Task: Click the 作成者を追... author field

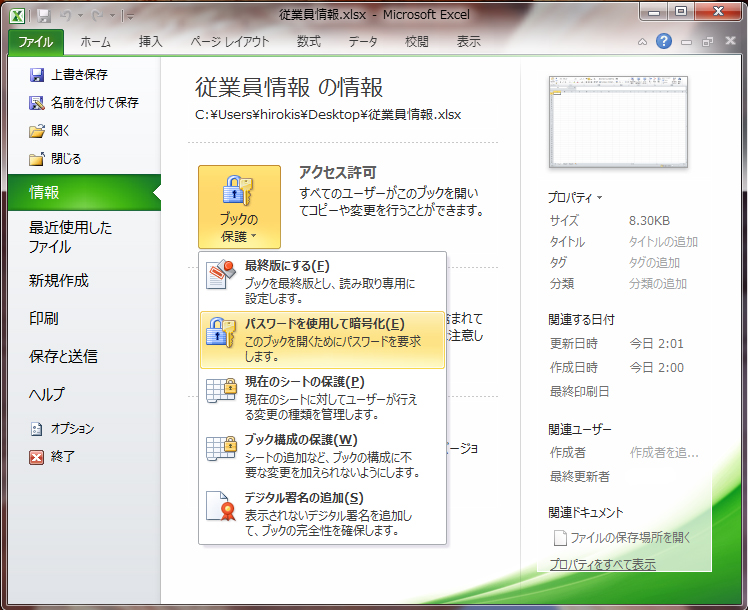Action: click(x=664, y=453)
